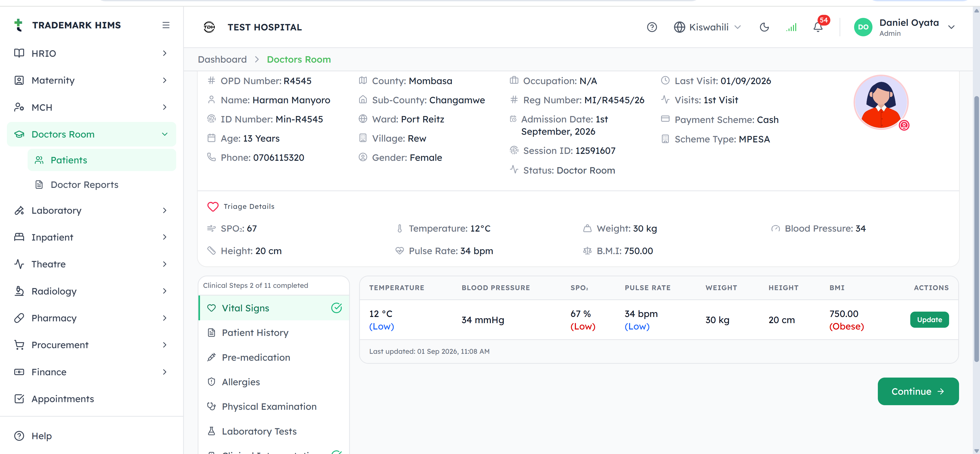Select the Patient History clinical step
This screenshot has height=454, width=980.
click(x=274, y=333)
